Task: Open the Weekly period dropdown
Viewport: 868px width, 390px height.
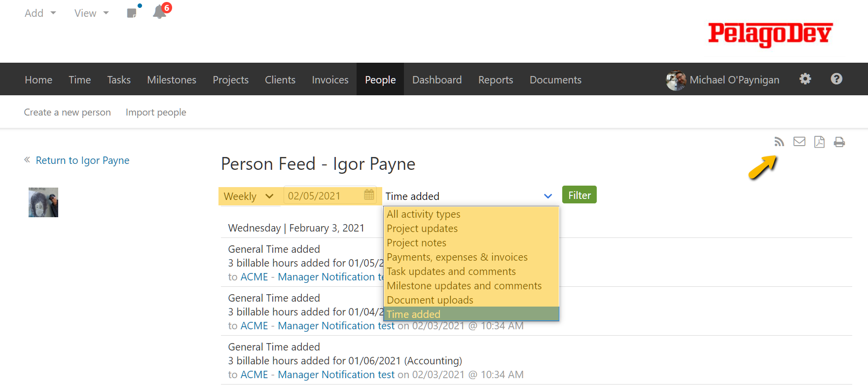Action: click(x=250, y=196)
